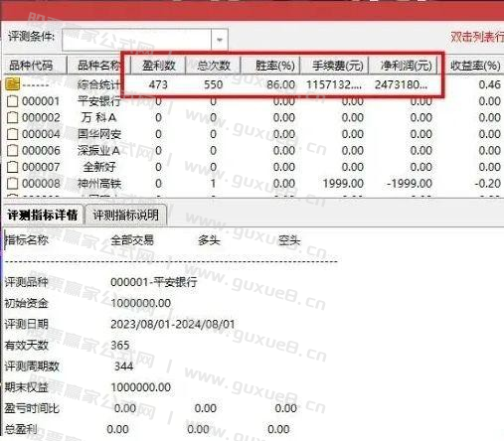Viewport: 504px width, 441px height.
Task: Select the 平安银行 row name
Action: (99, 101)
